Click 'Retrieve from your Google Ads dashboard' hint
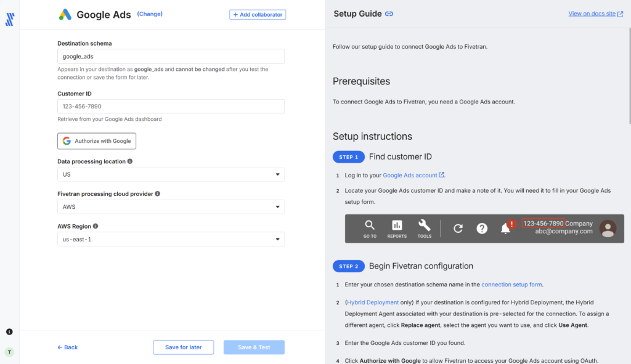631x364 pixels. pos(110,119)
